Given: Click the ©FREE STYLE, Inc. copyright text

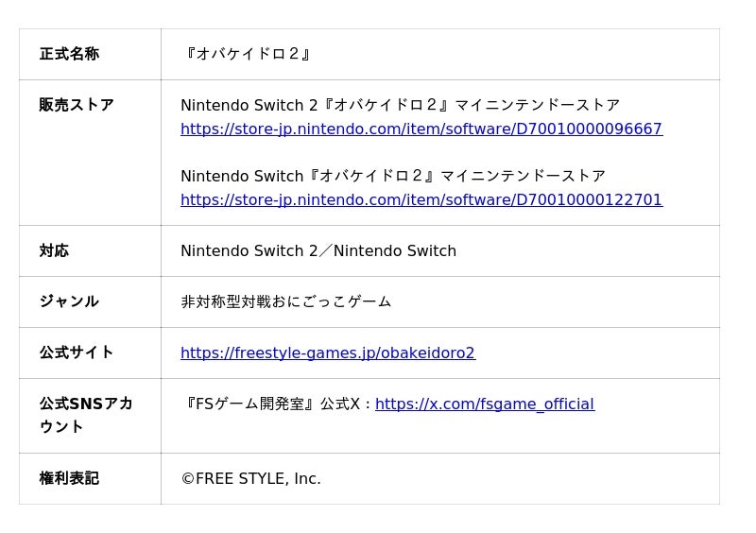Looking at the screenshot, I should click(x=250, y=478).
